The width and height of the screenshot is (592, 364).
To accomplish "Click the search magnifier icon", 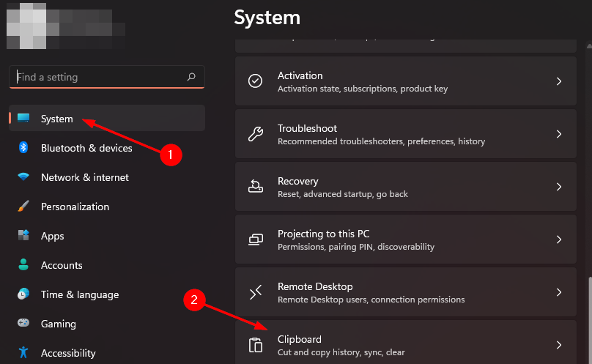I will coord(191,77).
